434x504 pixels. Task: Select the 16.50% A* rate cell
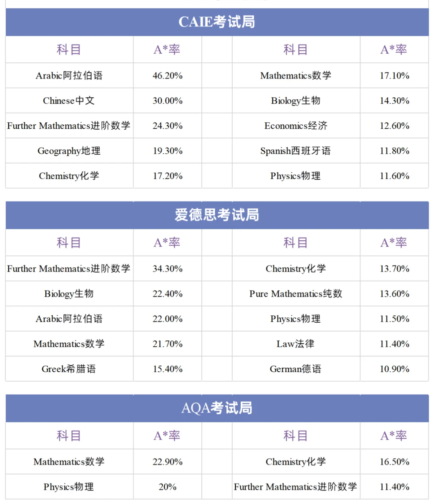tap(395, 462)
